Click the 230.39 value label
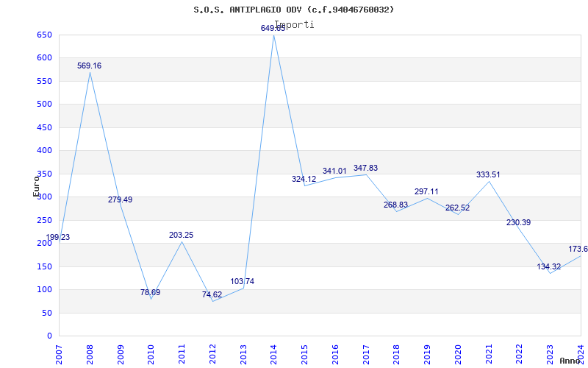This screenshot has height=368, width=588. 519,222
